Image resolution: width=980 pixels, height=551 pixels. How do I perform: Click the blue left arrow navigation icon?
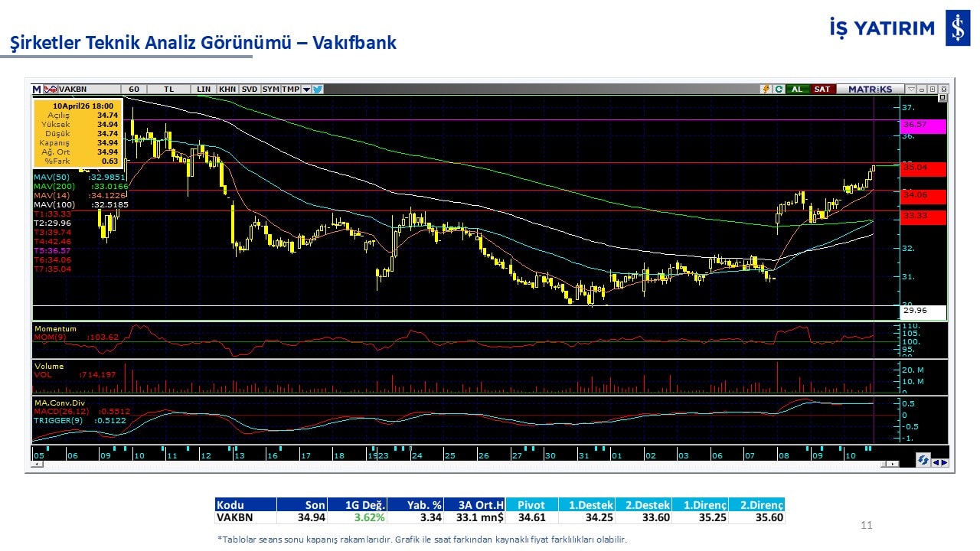936,461
